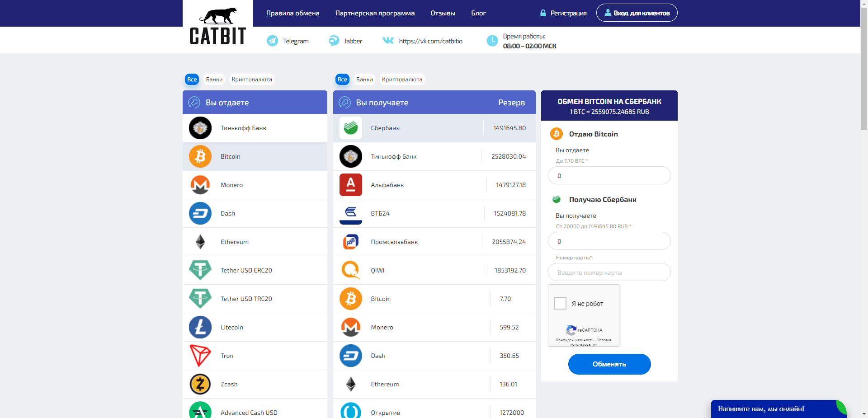Open 'Вход для клиентов' login
Screen dimensions: 868x418
[x=637, y=13]
